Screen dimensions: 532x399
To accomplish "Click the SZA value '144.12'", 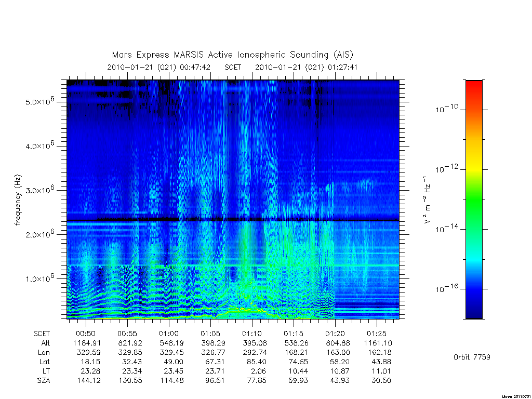I will pos(89,381).
